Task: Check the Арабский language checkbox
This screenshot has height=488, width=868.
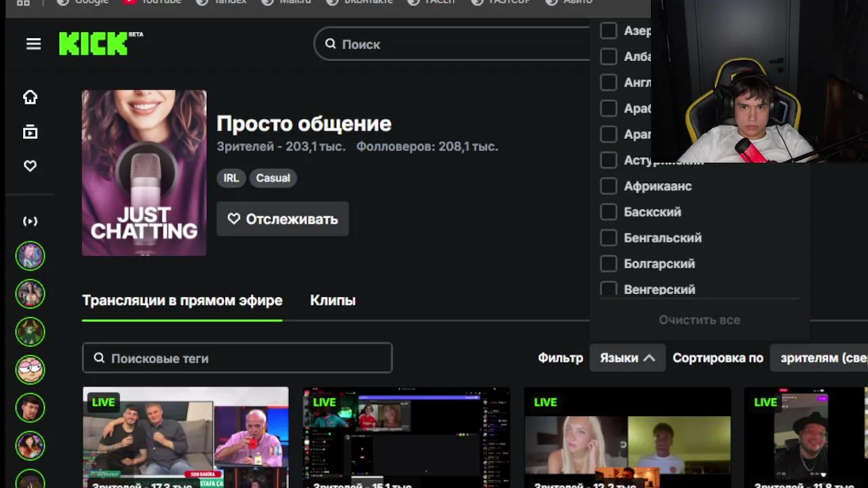Action: pyautogui.click(x=608, y=108)
